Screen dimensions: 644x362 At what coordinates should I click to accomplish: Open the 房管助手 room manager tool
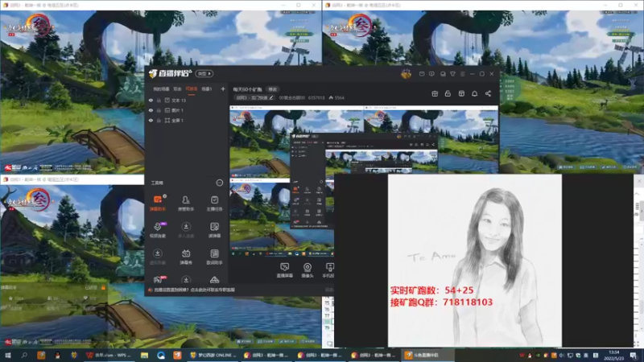[x=186, y=203]
